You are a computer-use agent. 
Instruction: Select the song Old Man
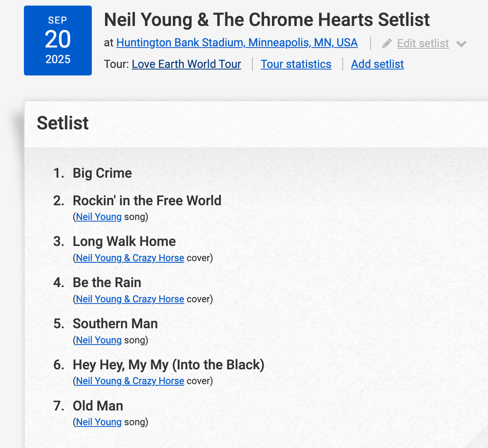(98, 406)
